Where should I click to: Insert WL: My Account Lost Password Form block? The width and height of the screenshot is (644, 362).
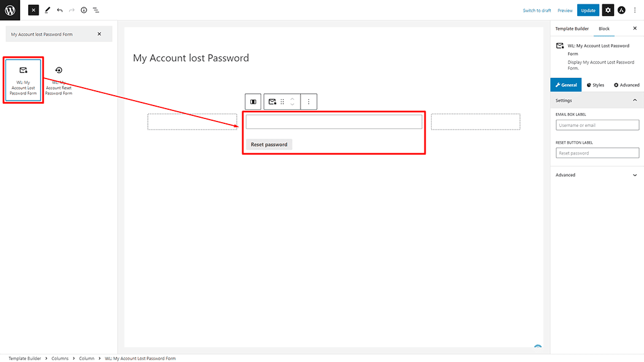click(23, 80)
